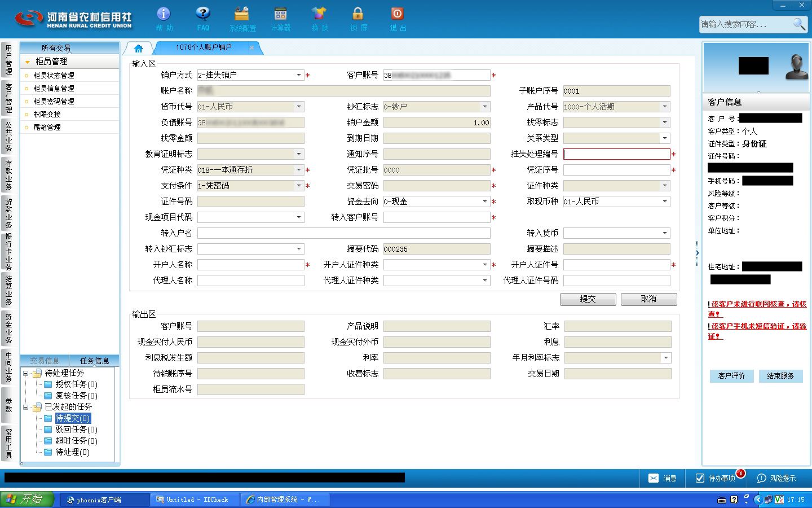Open the 资金去向 dropdown
The image size is (812, 508).
(485, 202)
